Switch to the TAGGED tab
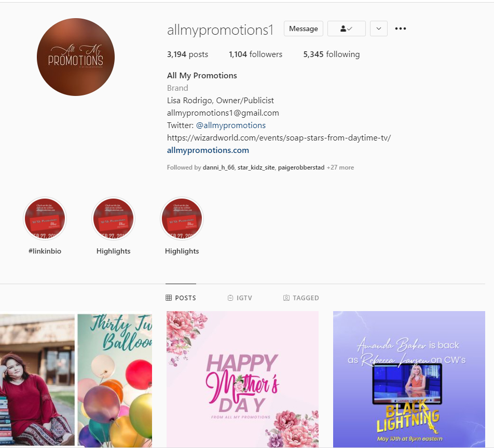The image size is (494, 448). click(x=301, y=298)
